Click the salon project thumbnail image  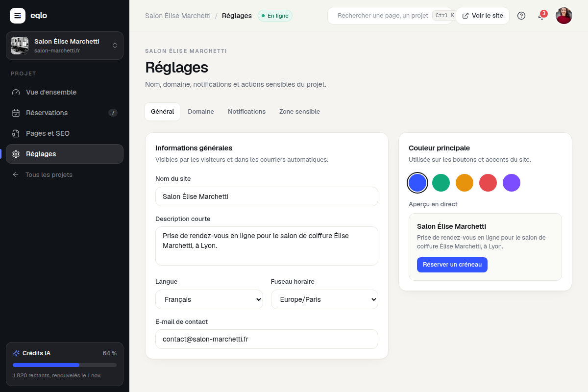pos(20,46)
